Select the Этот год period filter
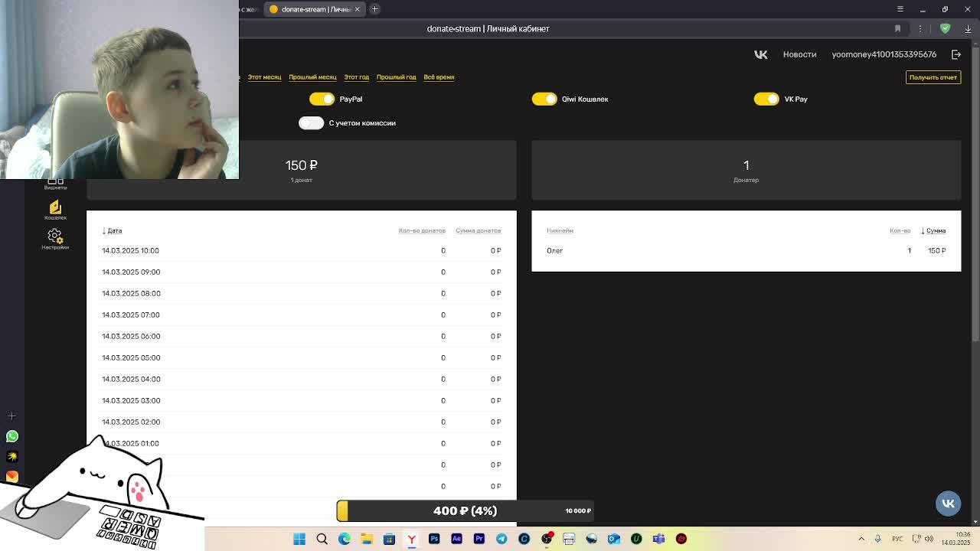980x551 pixels. (x=356, y=77)
